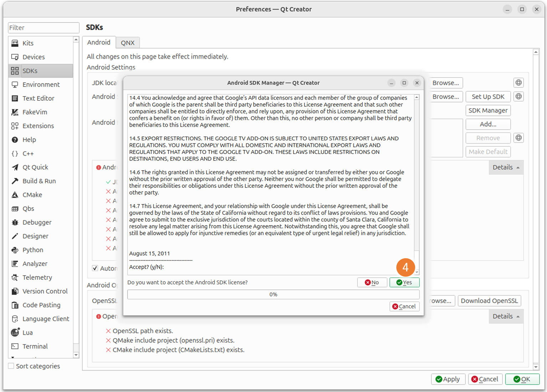547x392 pixels.
Task: Open the Designer pencil icon
Action: pyautogui.click(x=15, y=236)
